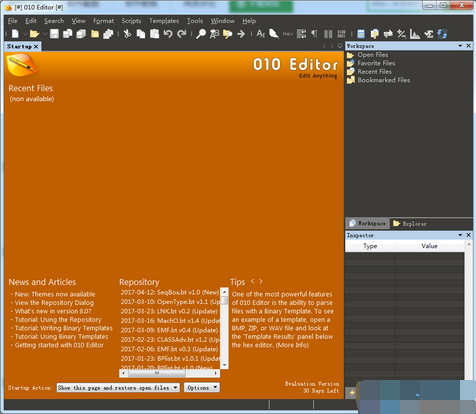The image size is (476, 414).
Task: Switch to the Explorer tab
Action: (410, 224)
